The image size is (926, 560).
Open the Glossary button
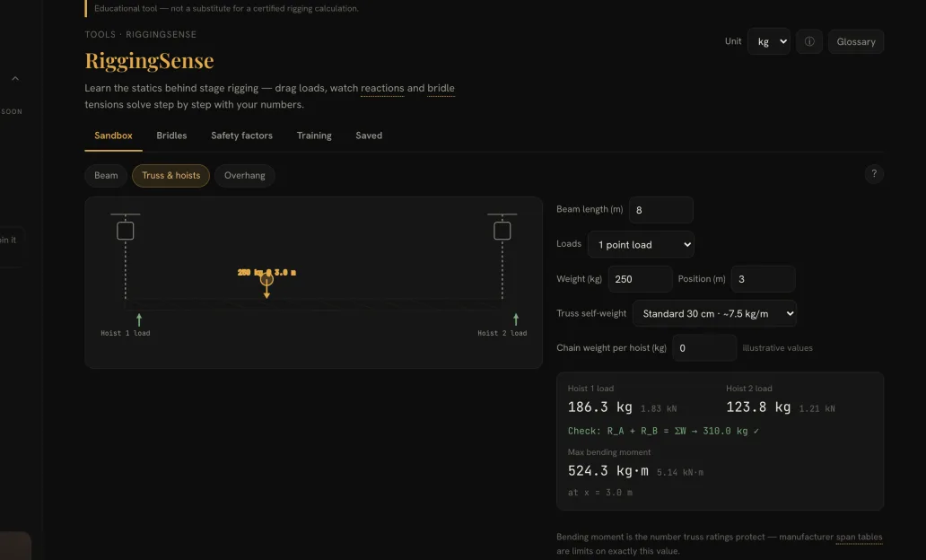[x=856, y=41]
